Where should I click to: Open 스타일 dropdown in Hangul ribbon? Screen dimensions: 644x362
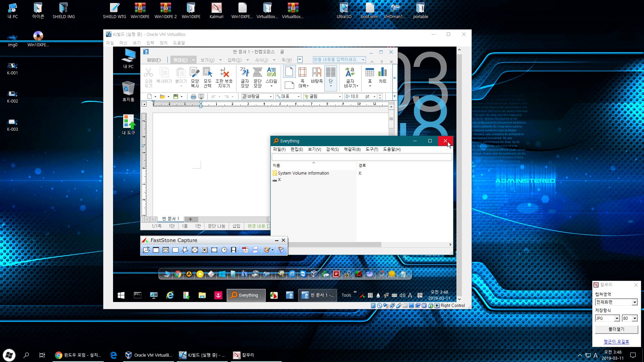click(x=271, y=77)
